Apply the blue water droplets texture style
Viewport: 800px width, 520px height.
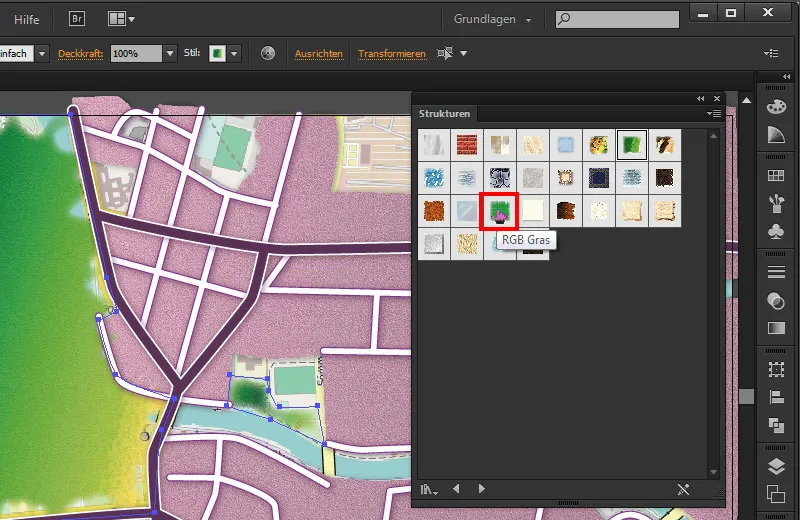coord(434,178)
